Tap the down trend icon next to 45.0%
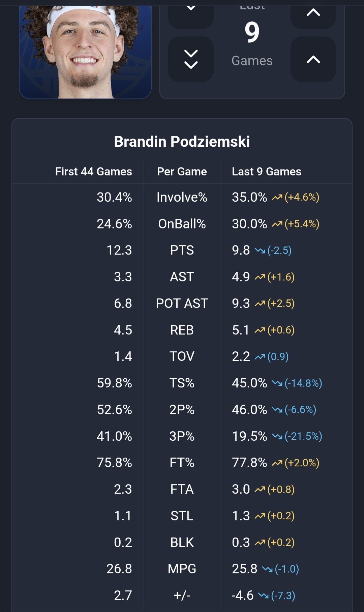Viewport: 364px width, 612px height. point(277,383)
